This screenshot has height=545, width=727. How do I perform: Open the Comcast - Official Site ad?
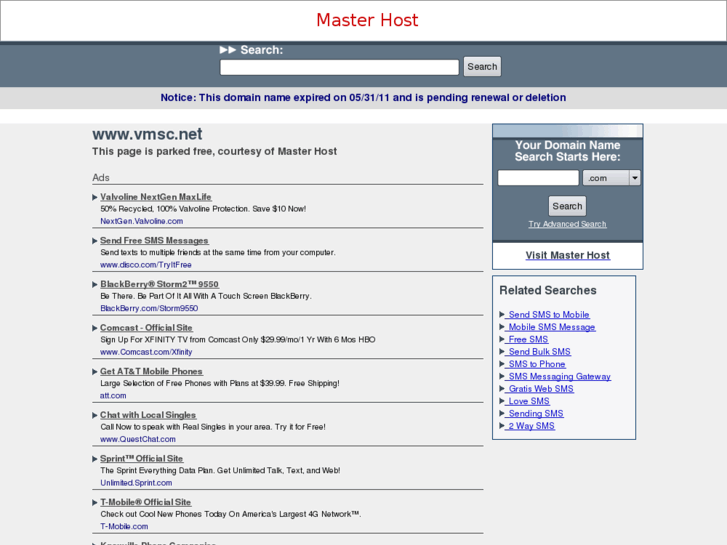point(146,327)
